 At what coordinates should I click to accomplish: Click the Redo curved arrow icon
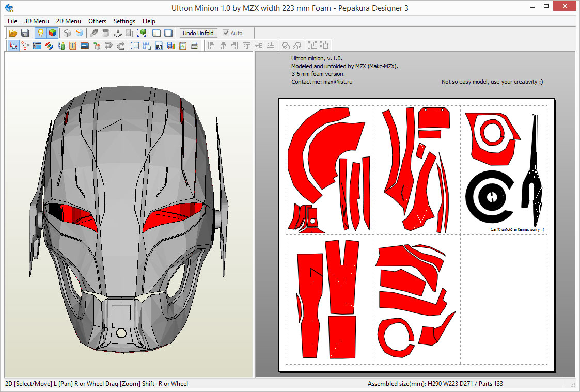pyautogui.click(x=120, y=45)
